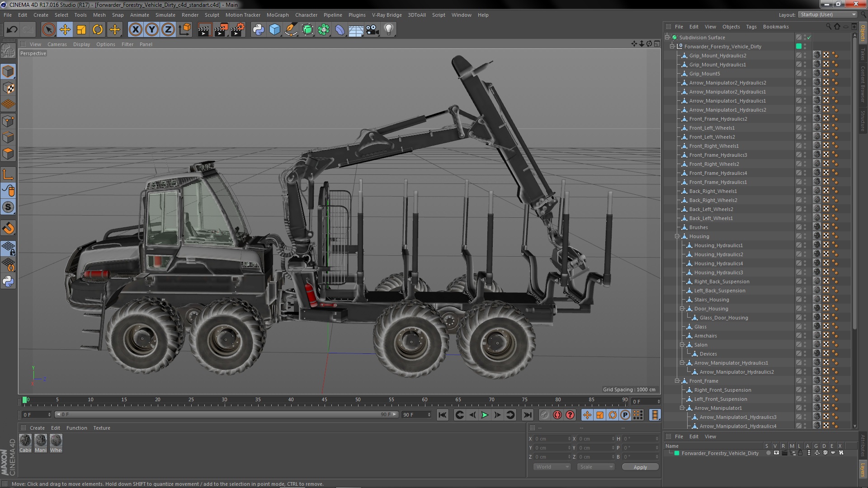Switch coordinate system icon
This screenshot has height=488, width=868.
[184, 30]
